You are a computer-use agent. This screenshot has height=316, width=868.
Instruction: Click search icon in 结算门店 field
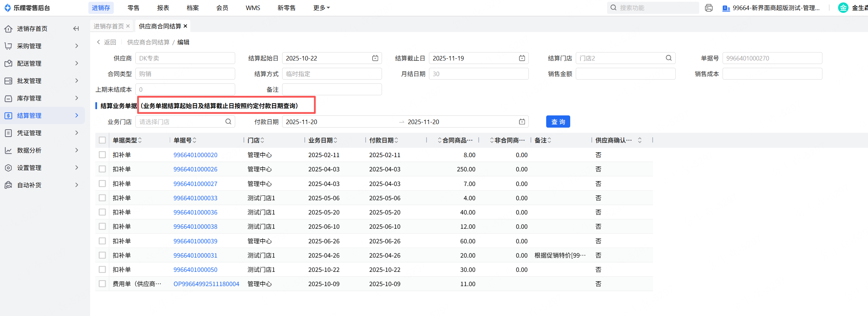[x=669, y=58]
